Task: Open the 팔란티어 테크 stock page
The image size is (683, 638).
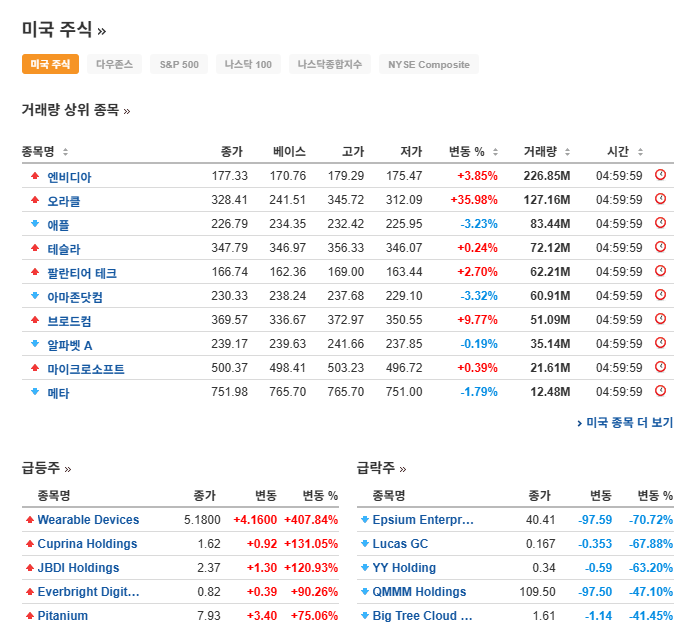Action: tap(82, 273)
